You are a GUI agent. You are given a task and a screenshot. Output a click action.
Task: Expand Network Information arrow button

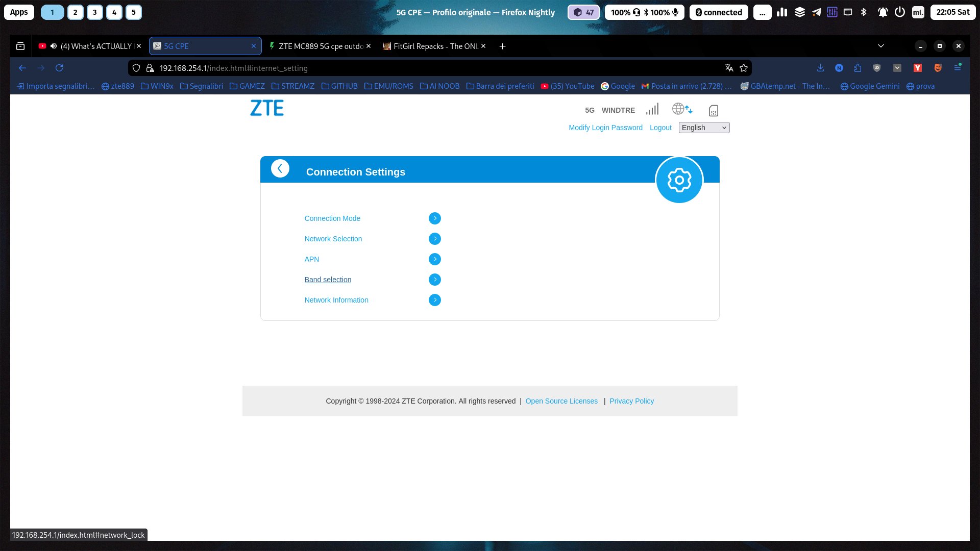(434, 300)
